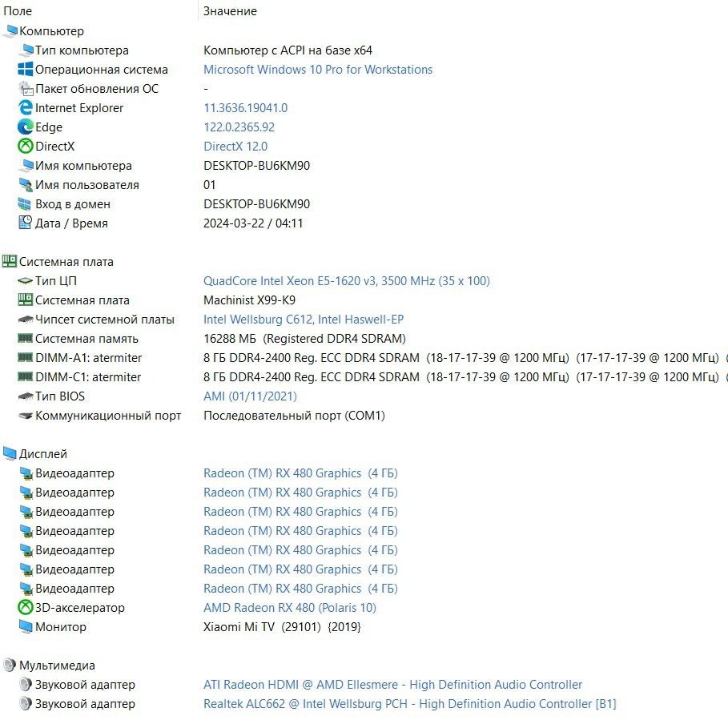Select the Последовательный порт (COM1) value
This screenshot has width=728, height=724.
[x=295, y=415]
